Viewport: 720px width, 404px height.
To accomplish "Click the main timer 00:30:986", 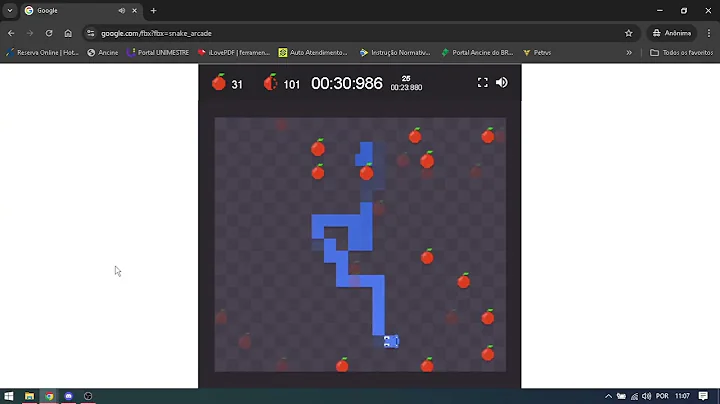I will click(347, 83).
